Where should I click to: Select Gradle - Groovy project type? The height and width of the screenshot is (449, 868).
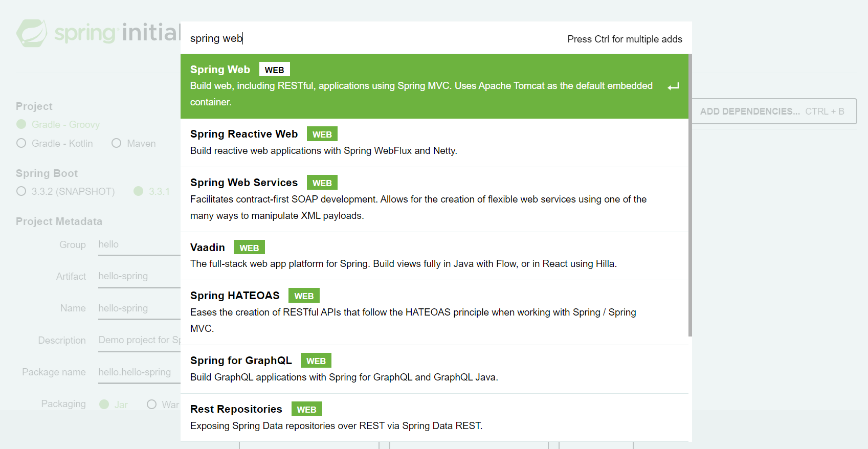tap(58, 124)
